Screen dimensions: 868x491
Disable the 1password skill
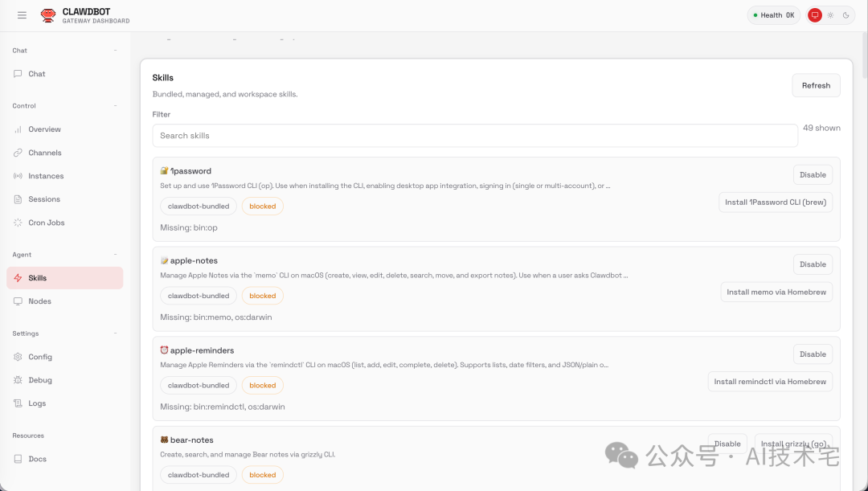[813, 174]
